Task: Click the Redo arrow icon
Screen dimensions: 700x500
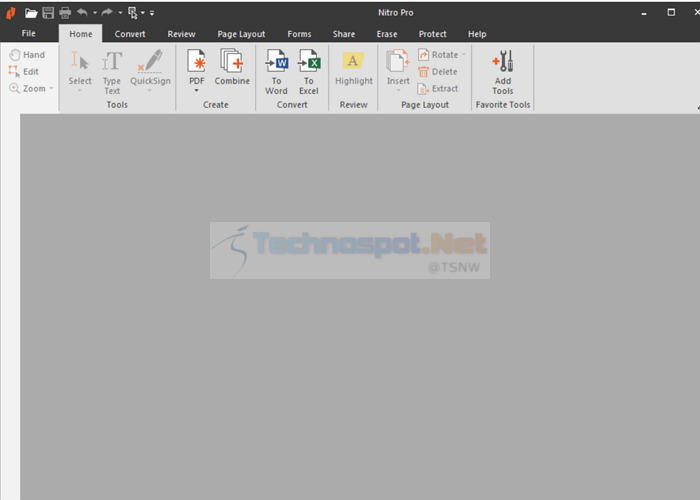Action: (x=107, y=12)
